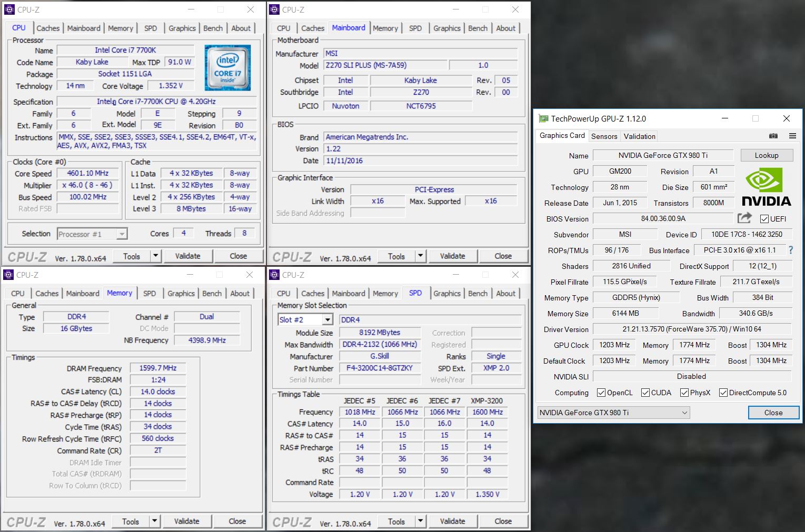Image resolution: width=805 pixels, height=532 pixels.
Task: Click the mainboard Model field Z270 SLI PLUS
Action: [385, 65]
